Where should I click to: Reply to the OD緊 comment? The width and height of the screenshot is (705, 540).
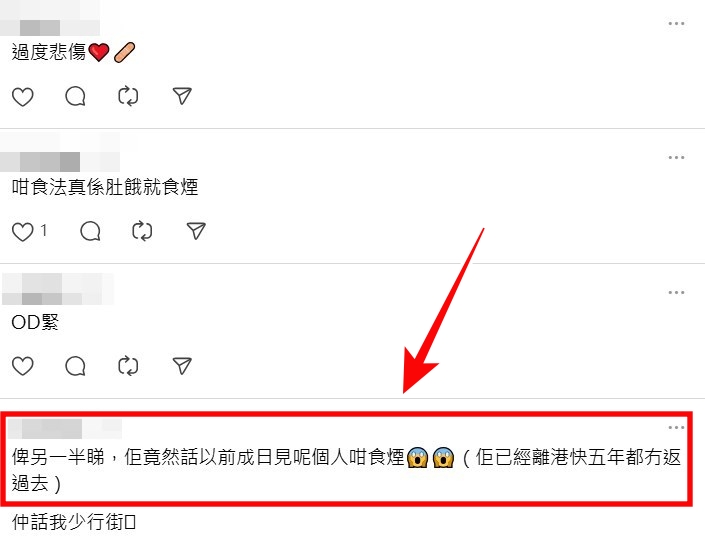[x=75, y=366]
